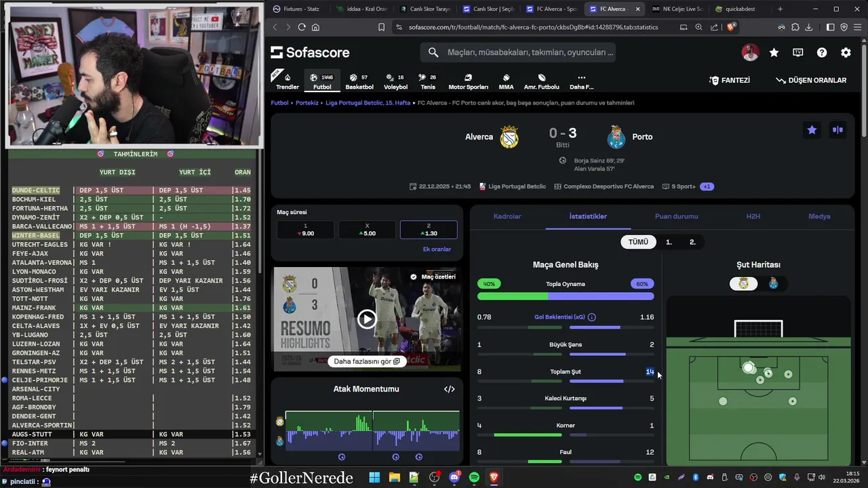Select TÜMÜ period filter
Viewport: 868px width, 488px height.
638,242
